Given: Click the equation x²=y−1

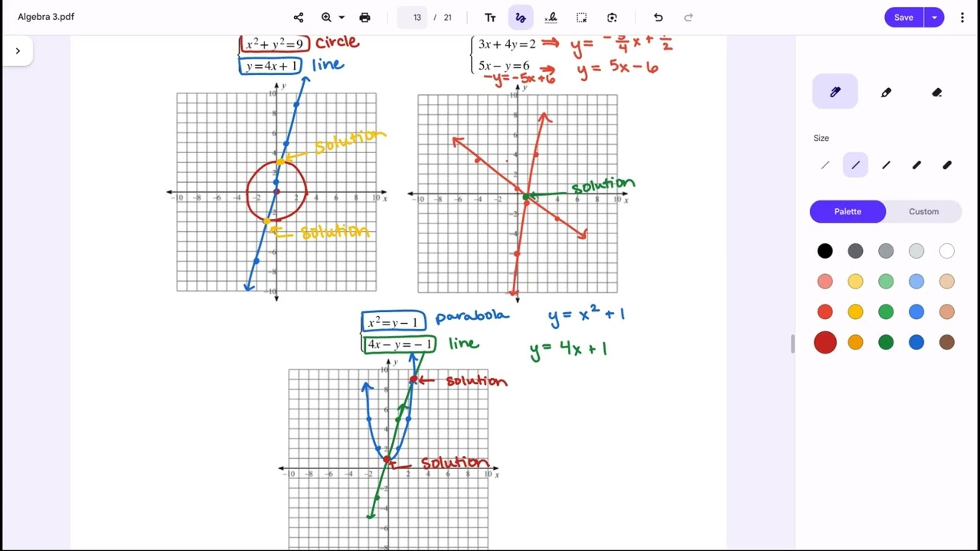Looking at the screenshot, I should click(393, 322).
